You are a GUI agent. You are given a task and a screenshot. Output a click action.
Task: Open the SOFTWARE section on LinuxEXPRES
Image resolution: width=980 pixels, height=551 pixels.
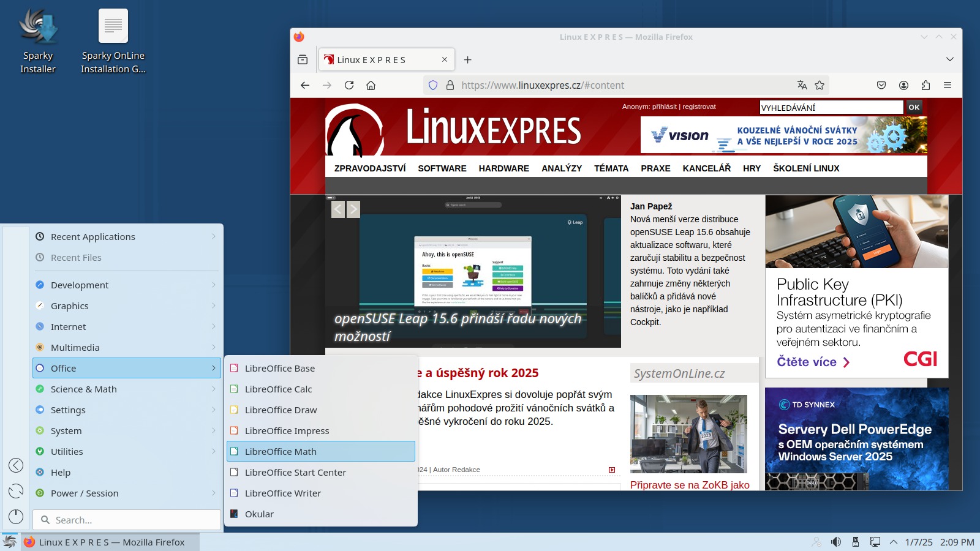(442, 168)
